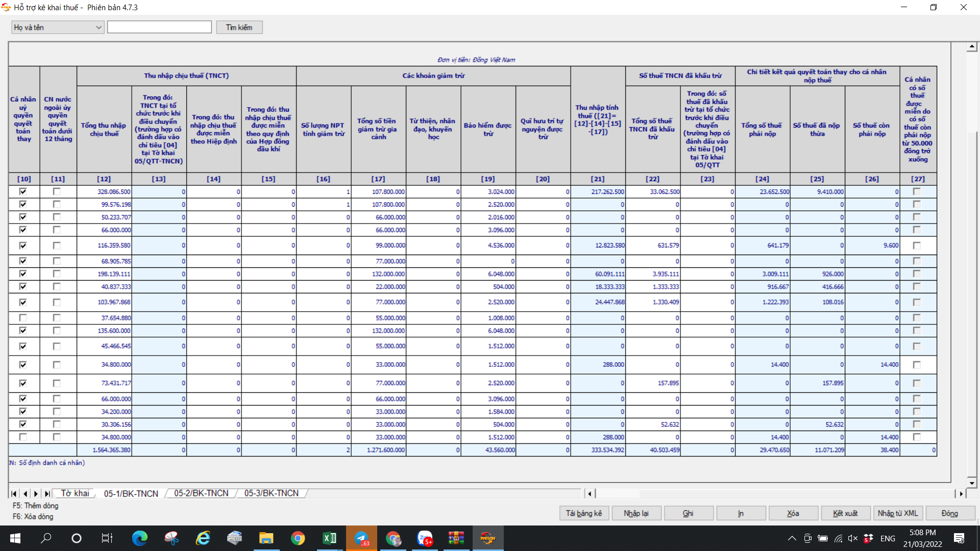This screenshot has height=551, width=980.
Task: Open battery status tray icon
Action: 822,538
